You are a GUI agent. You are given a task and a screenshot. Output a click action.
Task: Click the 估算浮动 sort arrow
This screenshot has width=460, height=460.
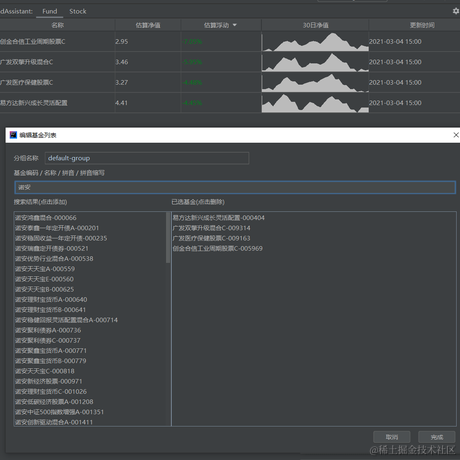235,25
